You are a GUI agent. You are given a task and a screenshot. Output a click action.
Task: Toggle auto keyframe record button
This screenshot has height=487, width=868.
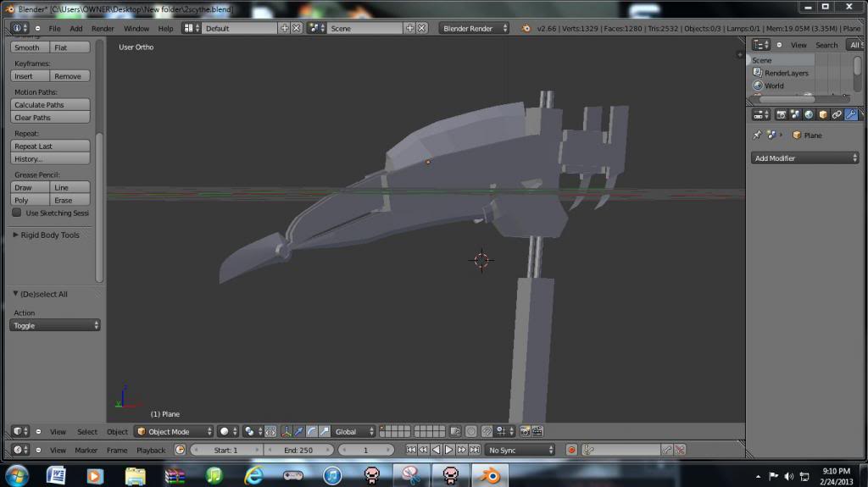pyautogui.click(x=571, y=450)
